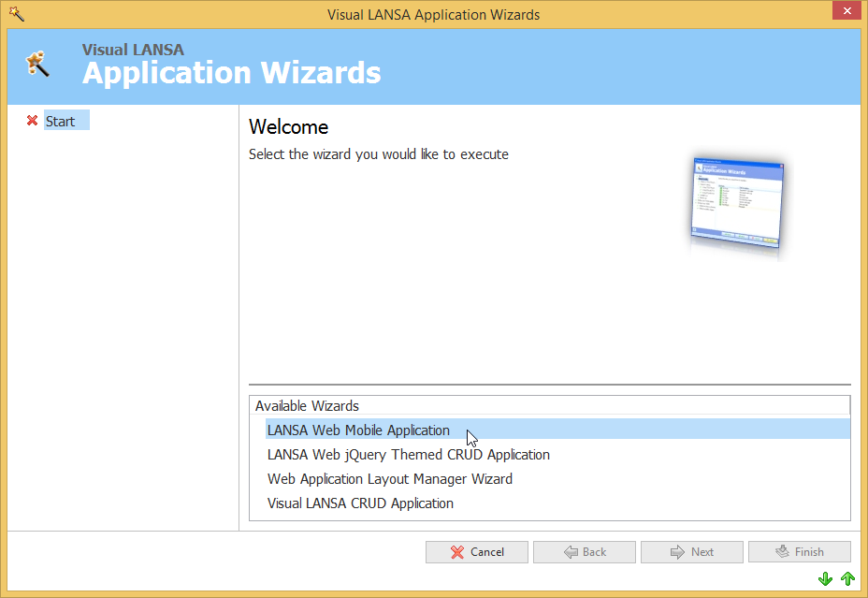Viewport: 868px width, 598px height.
Task: Select LANSA Web Mobile Application wizard
Action: point(557,430)
